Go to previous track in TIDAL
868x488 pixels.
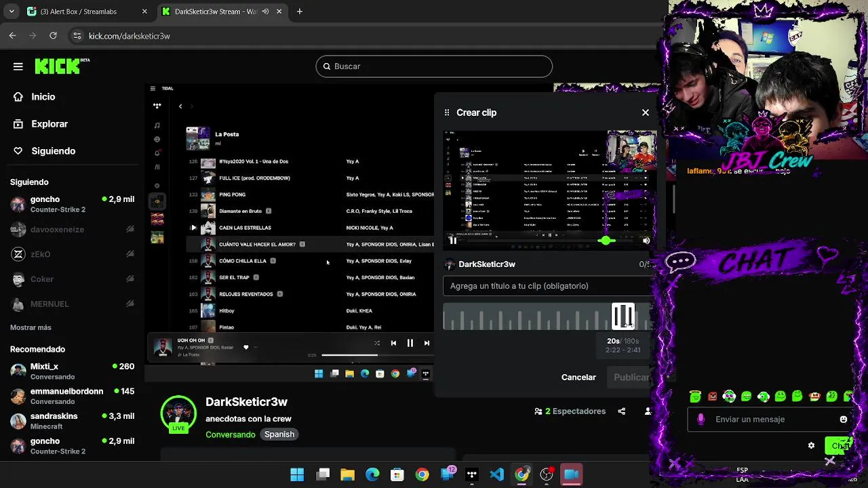[x=393, y=343]
